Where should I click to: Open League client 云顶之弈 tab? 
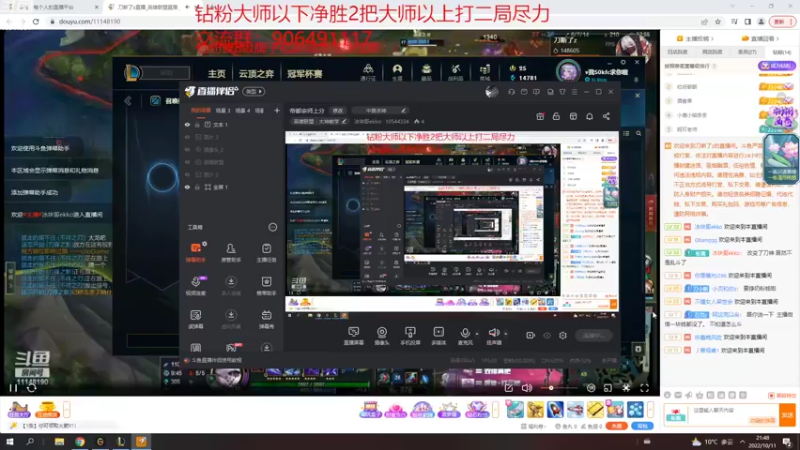[x=256, y=73]
